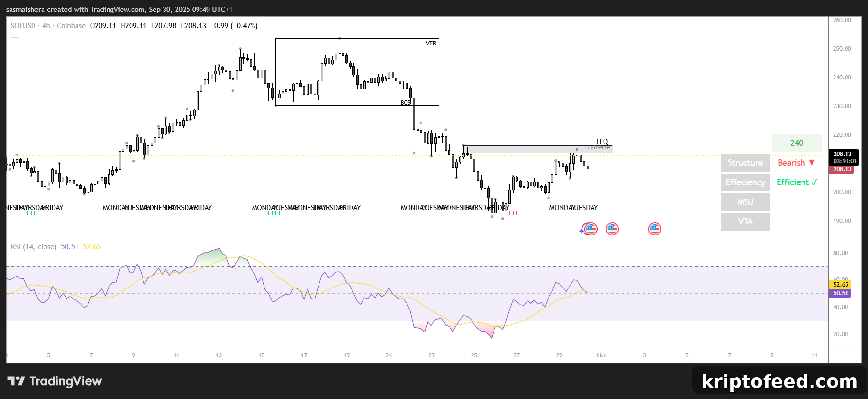Click the green 240 timeframe cell
868x399 pixels.
tap(797, 143)
